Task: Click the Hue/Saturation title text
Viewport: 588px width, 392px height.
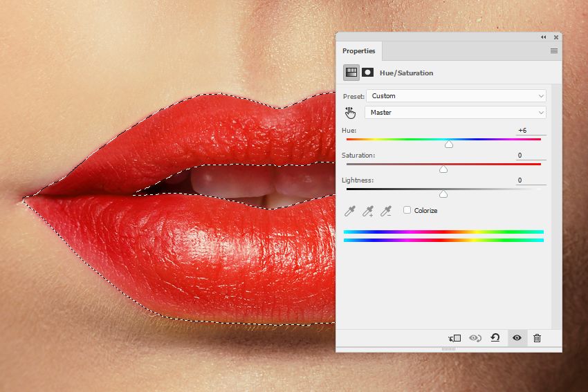Action: pyautogui.click(x=406, y=73)
